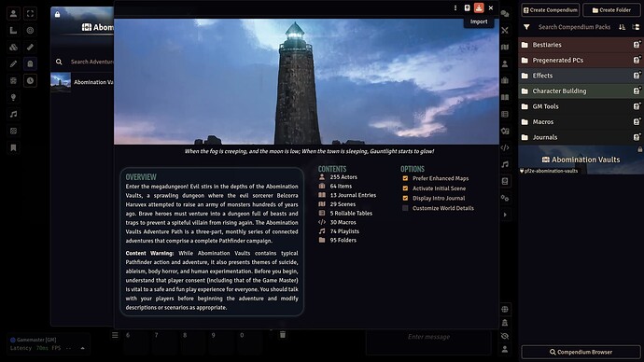
Task: Open the Compendium Browser
Action: click(581, 352)
